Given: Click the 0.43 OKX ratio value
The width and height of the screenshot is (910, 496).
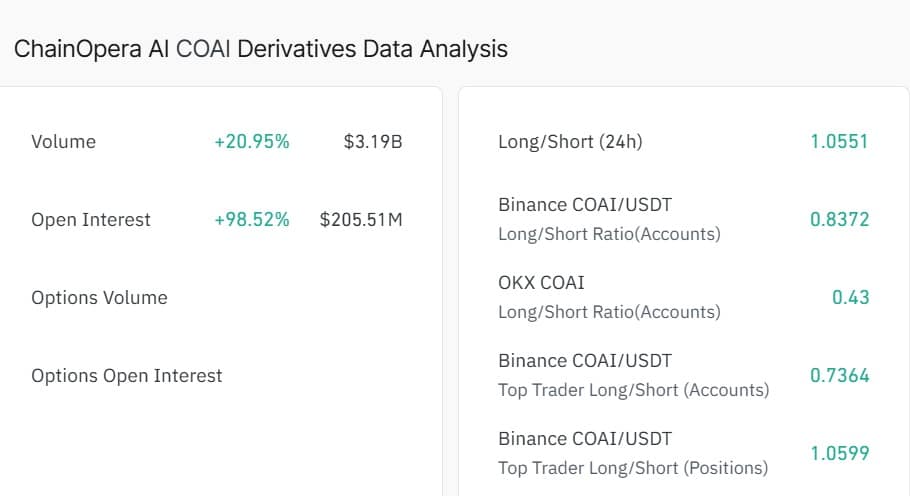Looking at the screenshot, I should tap(850, 298).
